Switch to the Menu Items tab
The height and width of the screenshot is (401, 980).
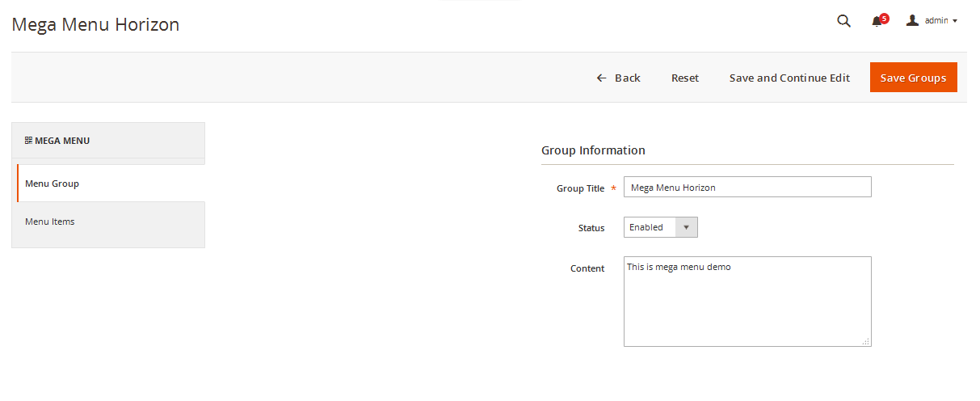(x=108, y=222)
